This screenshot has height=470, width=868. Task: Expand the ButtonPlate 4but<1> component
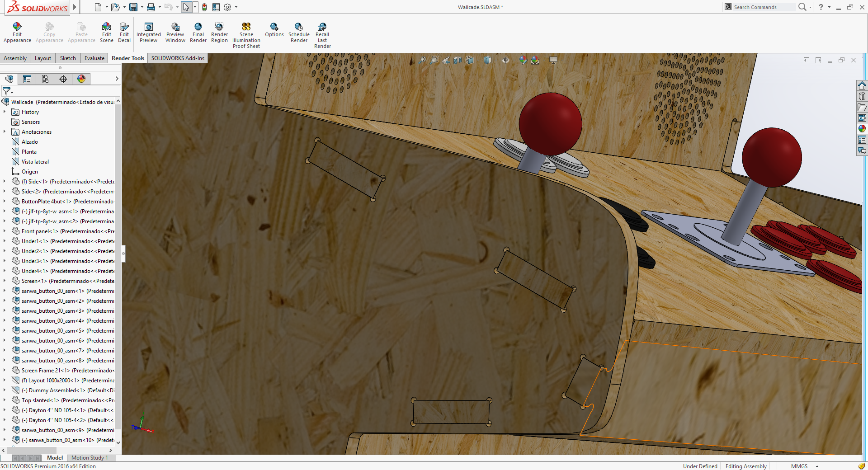point(5,201)
